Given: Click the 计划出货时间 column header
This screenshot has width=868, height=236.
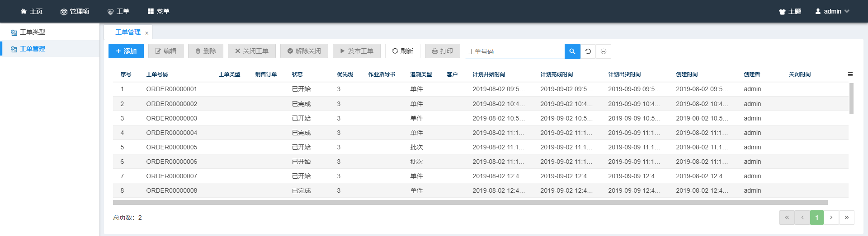Looking at the screenshot, I should tap(624, 74).
